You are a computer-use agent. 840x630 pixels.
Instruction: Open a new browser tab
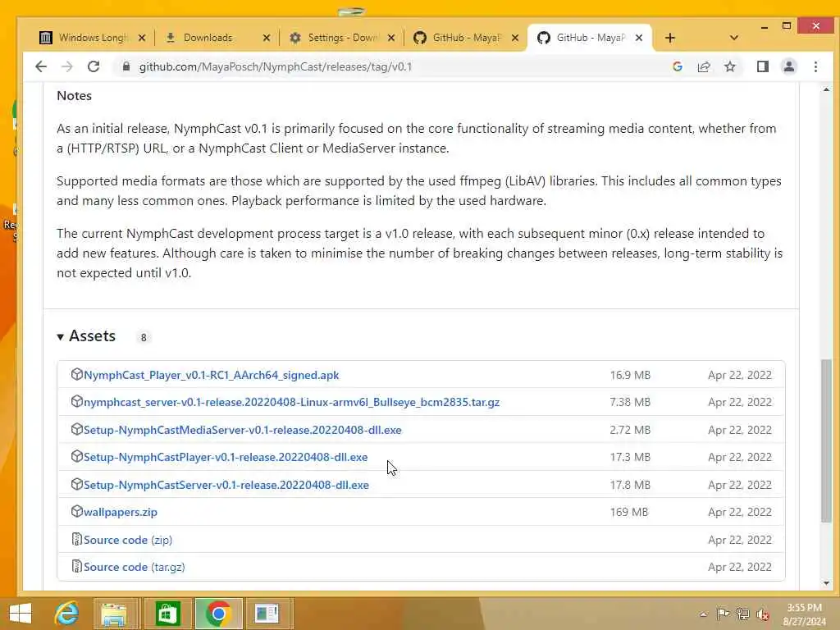pyautogui.click(x=670, y=38)
